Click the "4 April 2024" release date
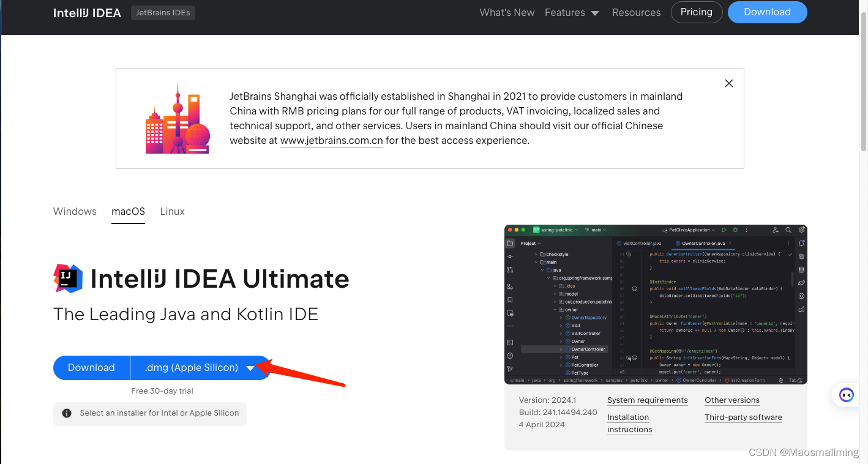 pos(542,425)
